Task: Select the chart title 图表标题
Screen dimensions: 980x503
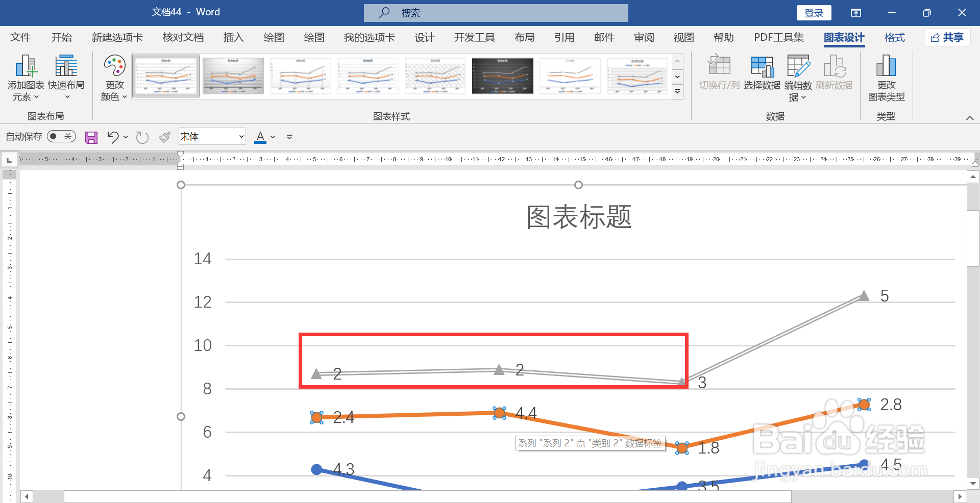Action: pyautogui.click(x=579, y=217)
